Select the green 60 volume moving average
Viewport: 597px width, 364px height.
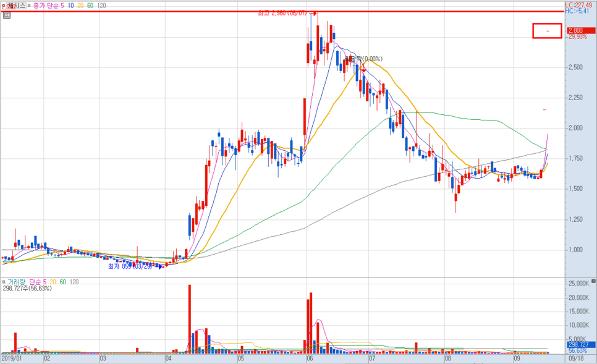pos(63,282)
